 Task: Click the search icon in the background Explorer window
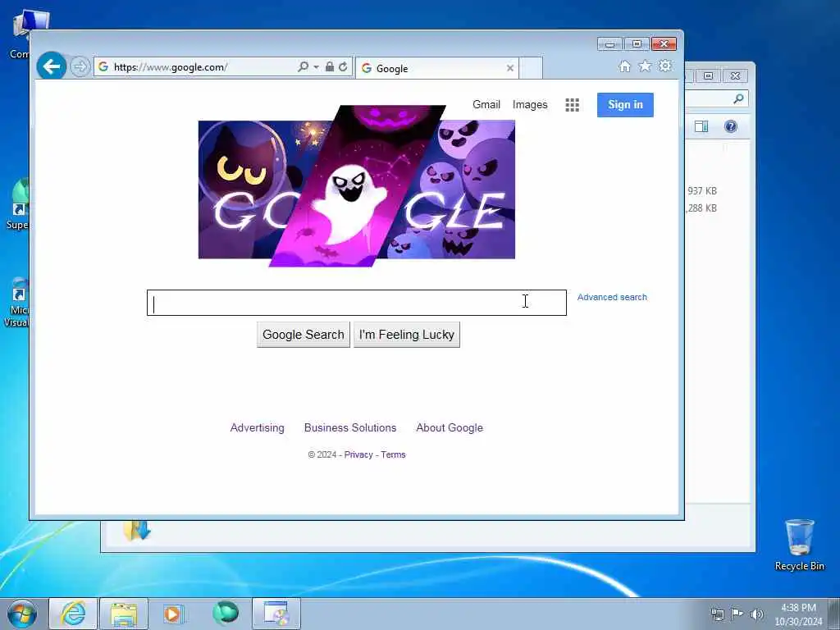click(x=738, y=98)
